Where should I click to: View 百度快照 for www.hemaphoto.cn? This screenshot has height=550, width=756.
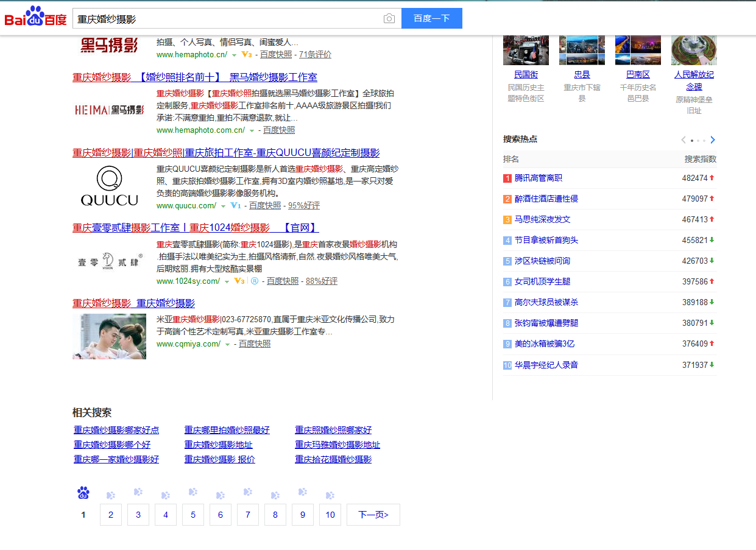[x=276, y=54]
